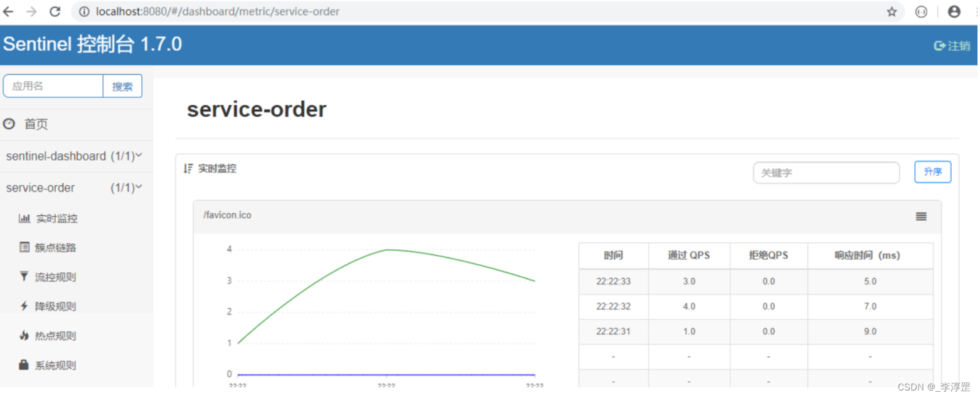Expand sentinel-dashboard chevron
The image size is (980, 398).
tap(139, 155)
